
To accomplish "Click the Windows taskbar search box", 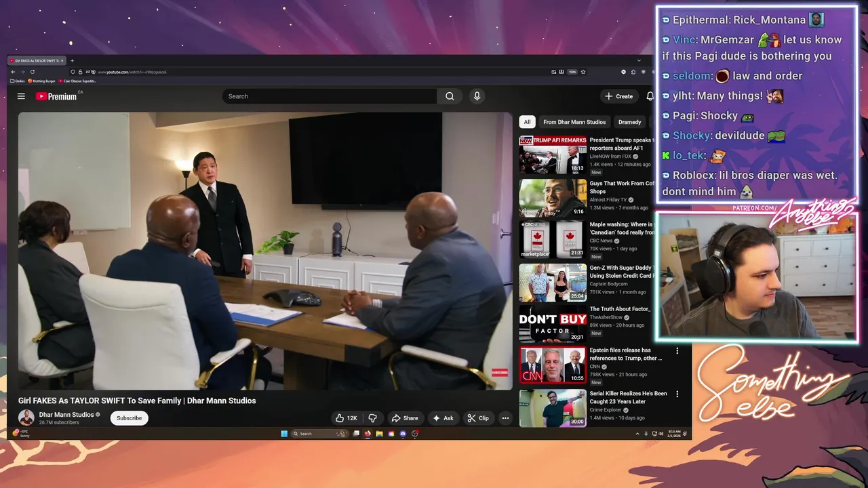I will tap(320, 434).
